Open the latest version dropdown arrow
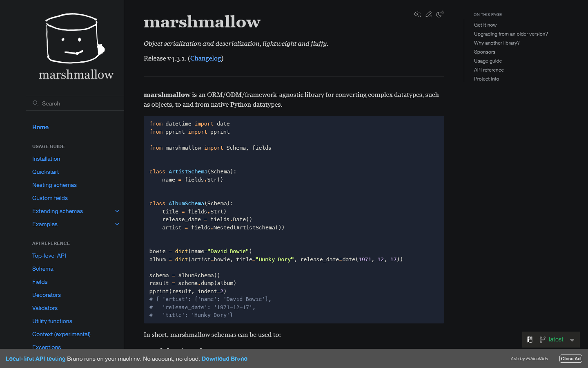The width and height of the screenshot is (588, 368). [572, 340]
